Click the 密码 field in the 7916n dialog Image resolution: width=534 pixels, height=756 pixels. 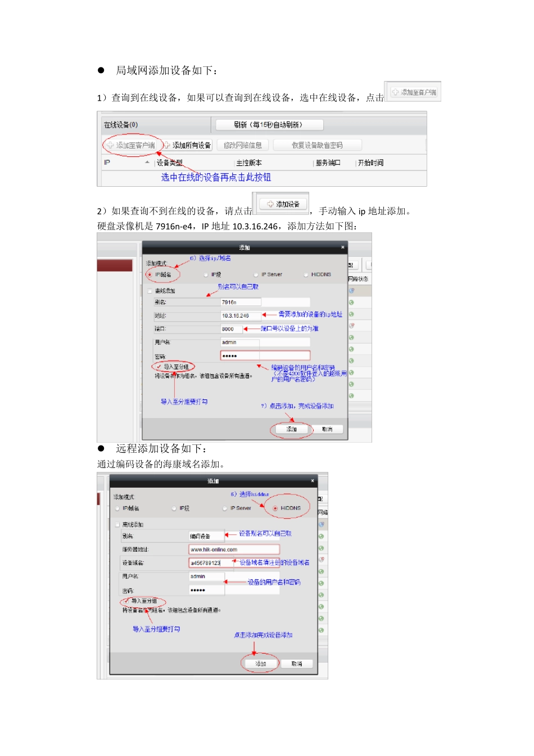tap(265, 355)
